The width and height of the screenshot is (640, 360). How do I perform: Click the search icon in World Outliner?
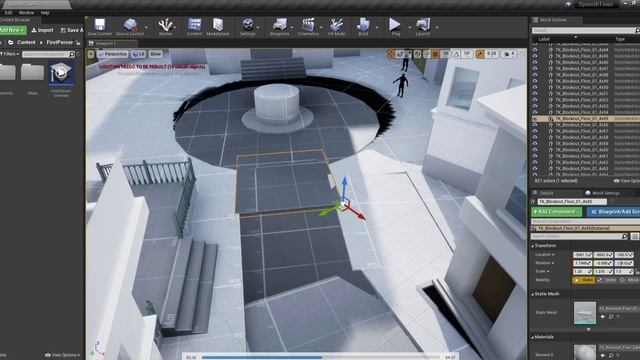pyautogui.click(x=638, y=31)
